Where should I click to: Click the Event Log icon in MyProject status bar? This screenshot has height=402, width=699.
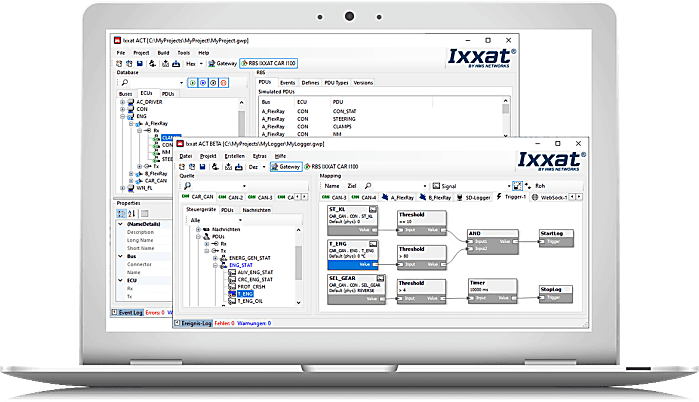pyautogui.click(x=115, y=312)
